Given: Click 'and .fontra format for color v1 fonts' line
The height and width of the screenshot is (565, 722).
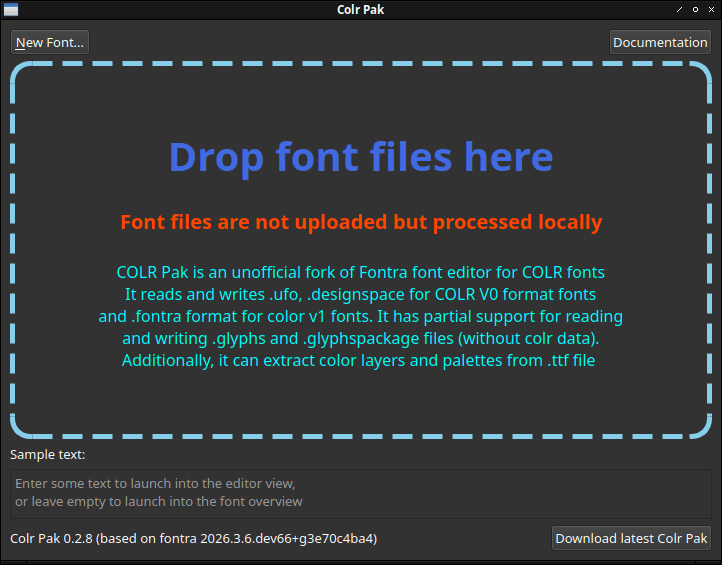Looking at the screenshot, I should pyautogui.click(x=361, y=316).
